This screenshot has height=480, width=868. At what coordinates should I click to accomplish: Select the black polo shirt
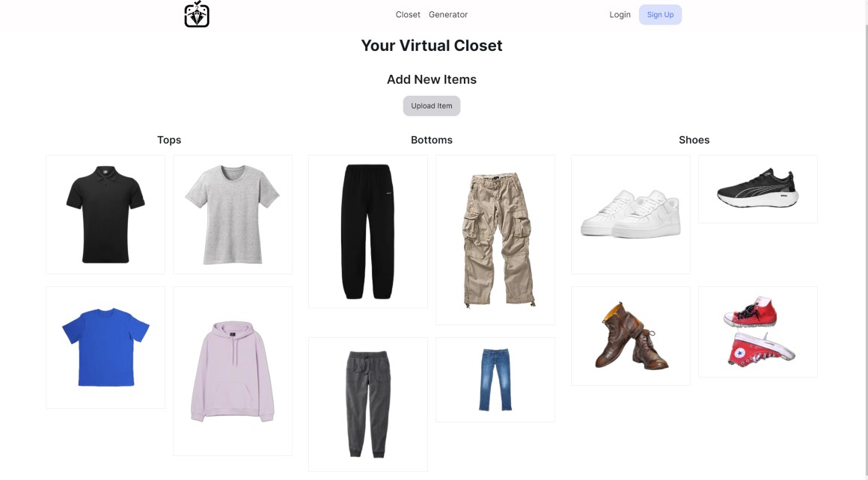106,215
